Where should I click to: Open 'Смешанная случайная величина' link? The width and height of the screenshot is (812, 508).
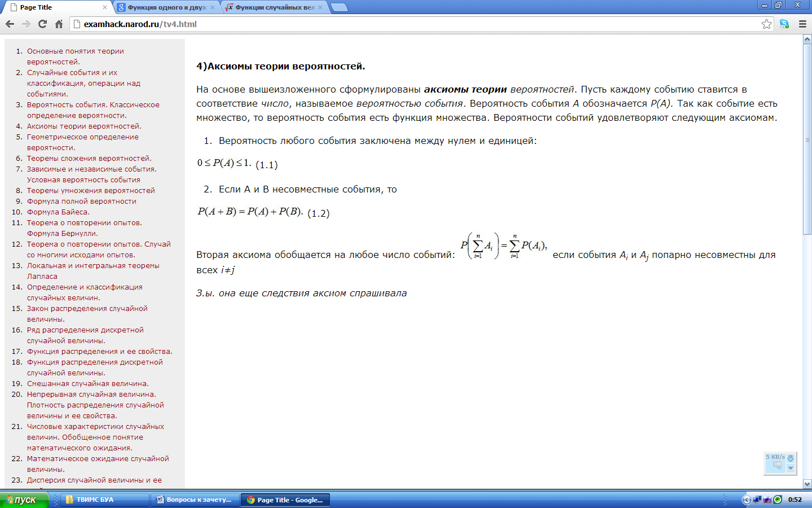coord(88,383)
